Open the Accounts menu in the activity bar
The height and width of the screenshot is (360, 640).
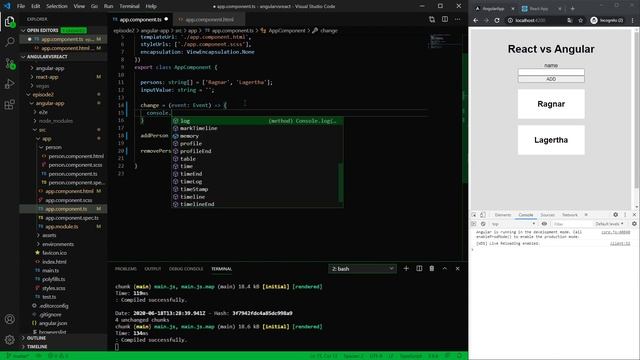click(10, 319)
